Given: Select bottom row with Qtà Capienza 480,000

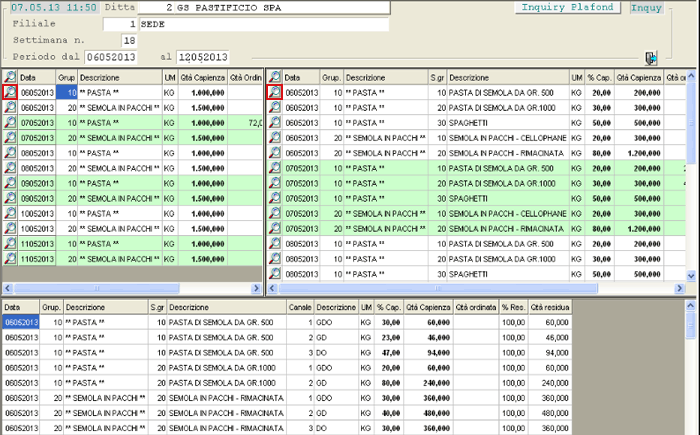Looking at the screenshot, I should tap(287, 413).
